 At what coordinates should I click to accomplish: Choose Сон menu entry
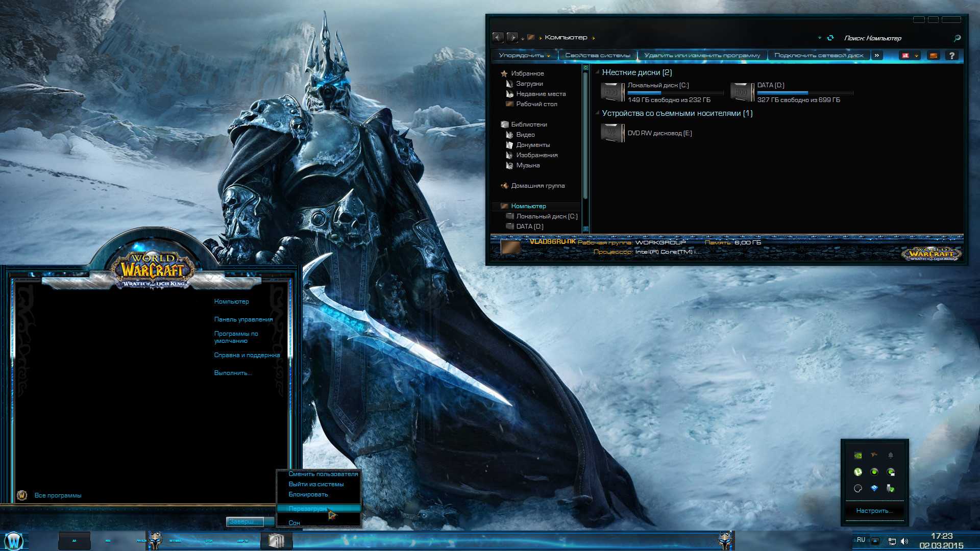[x=319, y=523]
